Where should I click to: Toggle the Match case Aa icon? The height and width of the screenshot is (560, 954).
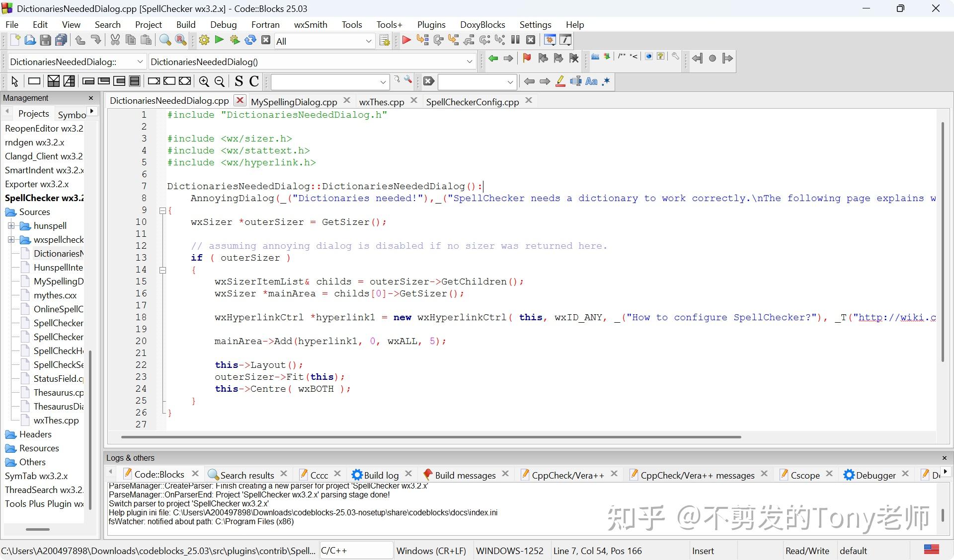[x=591, y=81]
